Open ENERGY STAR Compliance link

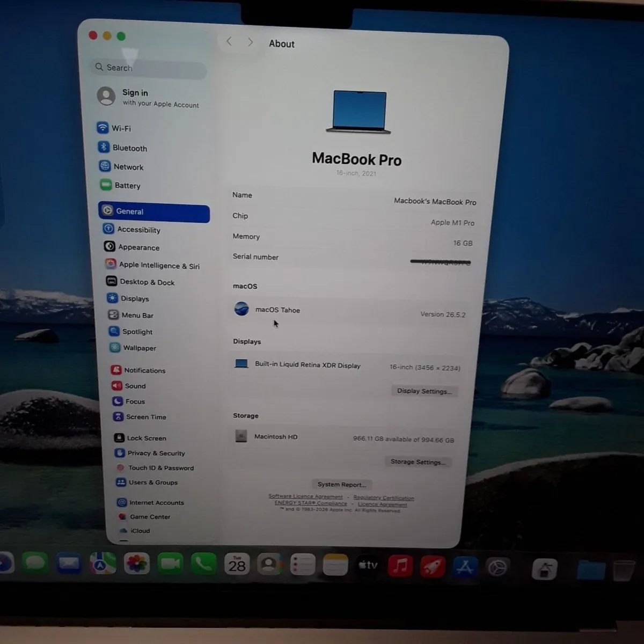311,503
